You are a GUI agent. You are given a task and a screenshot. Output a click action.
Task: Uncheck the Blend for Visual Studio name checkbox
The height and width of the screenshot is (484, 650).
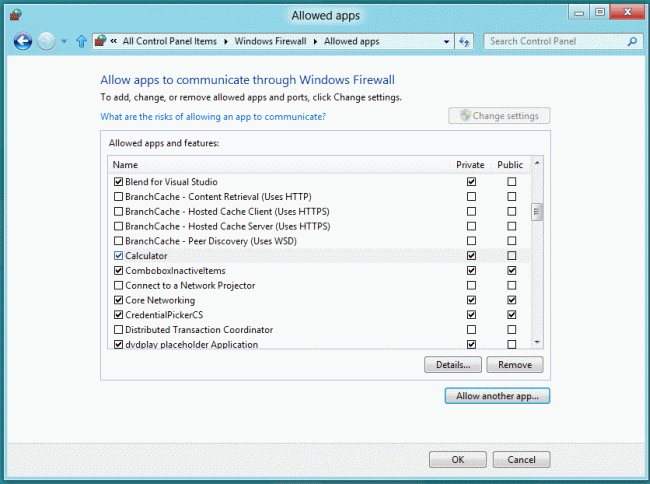click(x=119, y=182)
